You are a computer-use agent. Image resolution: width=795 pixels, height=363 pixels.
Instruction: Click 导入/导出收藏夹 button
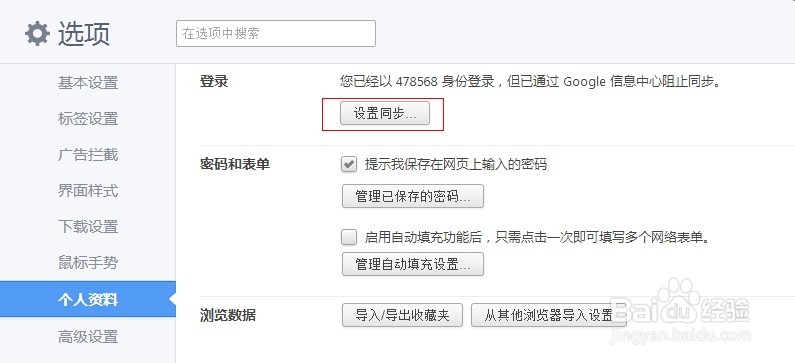(403, 315)
